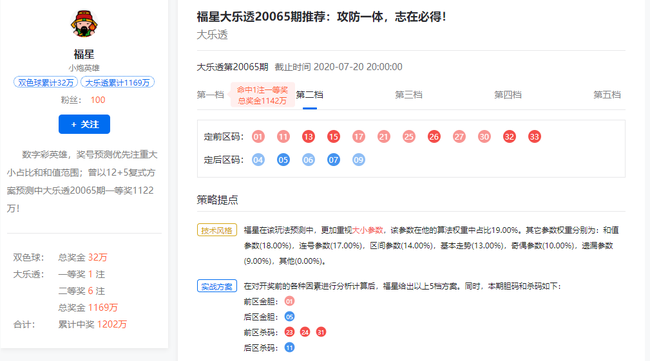Open the 第三档 tab
650x361 pixels.
coord(408,95)
